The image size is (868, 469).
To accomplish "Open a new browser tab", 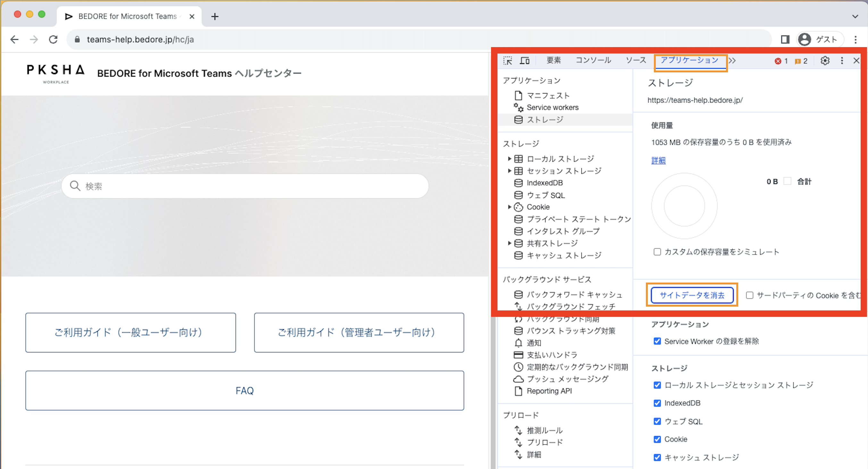I will click(215, 16).
